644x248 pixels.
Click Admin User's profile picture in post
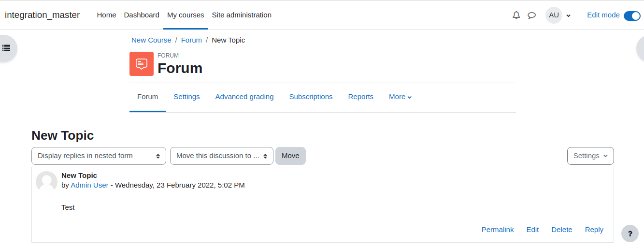[x=46, y=182]
